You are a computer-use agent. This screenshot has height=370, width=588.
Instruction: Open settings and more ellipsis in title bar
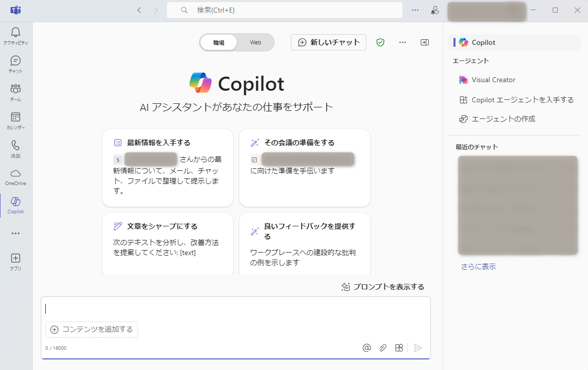[x=415, y=10]
